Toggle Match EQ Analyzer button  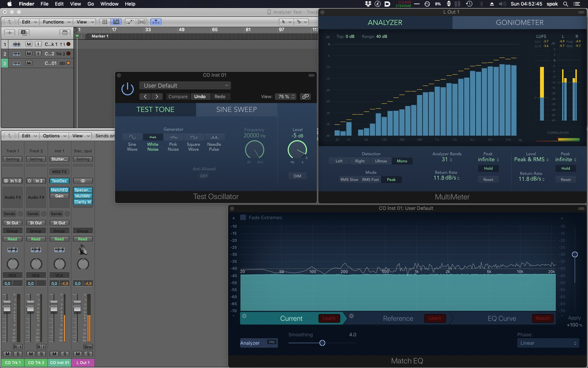259,343
